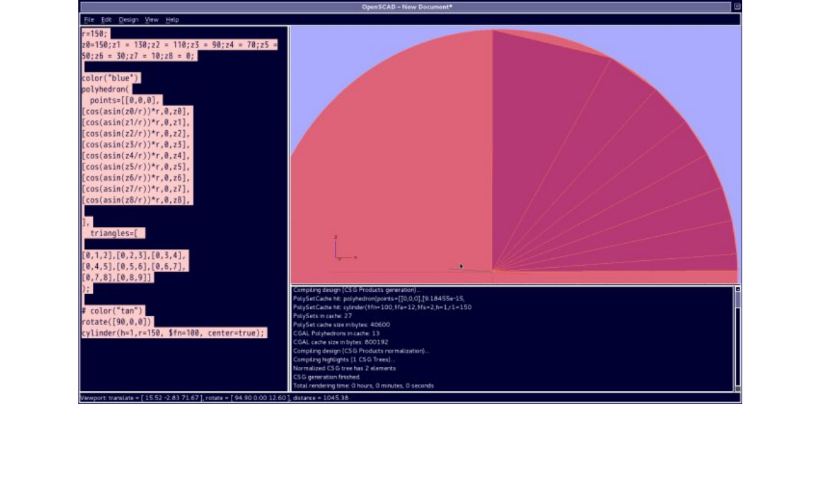Click the console scrollbar up arrow

[x=738, y=289]
